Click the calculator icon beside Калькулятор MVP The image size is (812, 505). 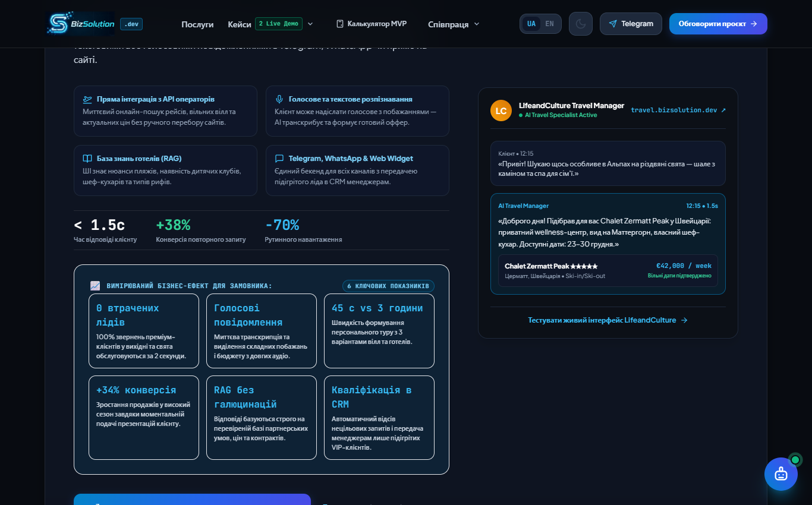pos(340,24)
